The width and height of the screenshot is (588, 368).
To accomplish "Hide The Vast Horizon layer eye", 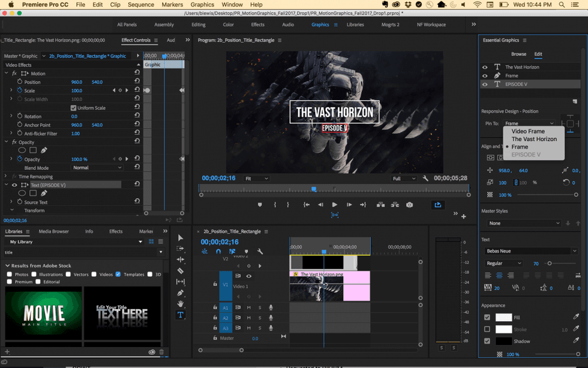I will (485, 67).
